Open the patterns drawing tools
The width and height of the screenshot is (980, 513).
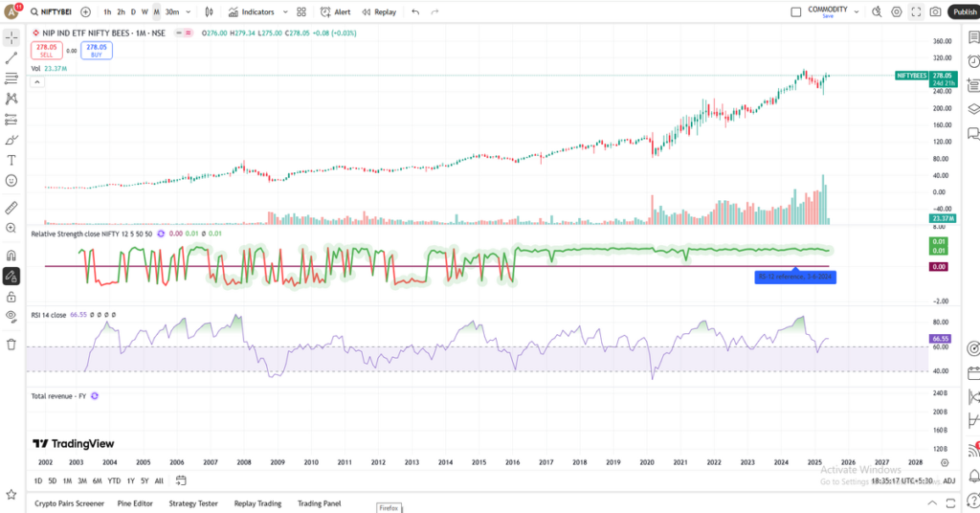coord(11,99)
